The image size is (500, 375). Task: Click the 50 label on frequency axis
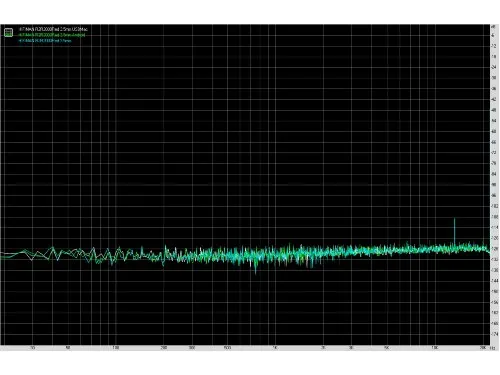coord(67,348)
